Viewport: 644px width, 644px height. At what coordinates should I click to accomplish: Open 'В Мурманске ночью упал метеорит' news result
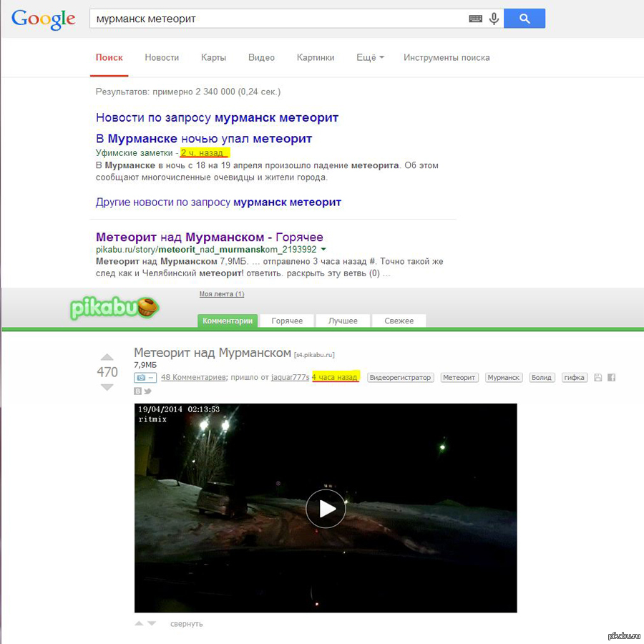pos(204,138)
